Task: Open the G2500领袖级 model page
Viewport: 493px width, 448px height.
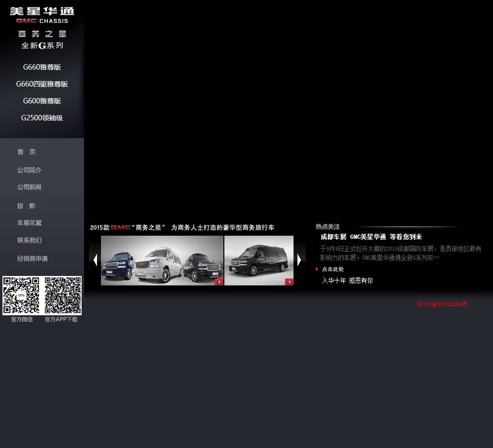Action: point(42,118)
